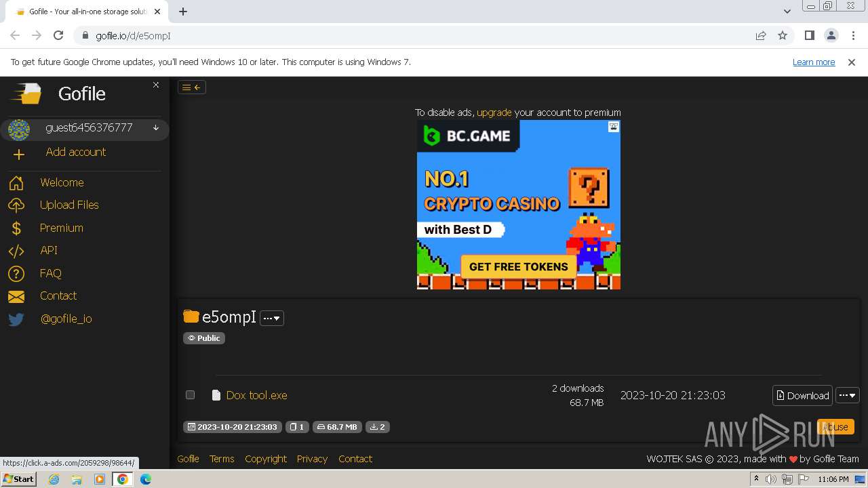Open Dox tool.exe file link
The height and width of the screenshot is (488, 868).
pyautogui.click(x=257, y=395)
